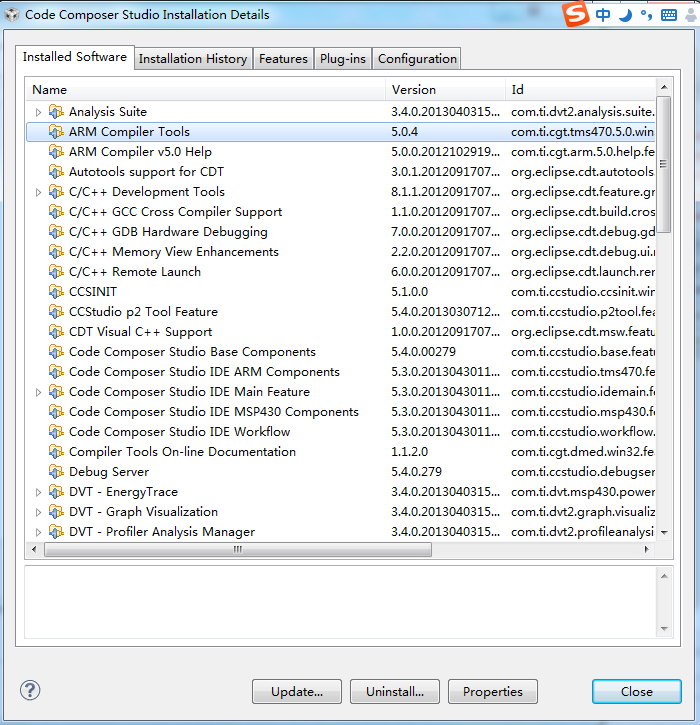Toggle Chinese input mode indicator

pos(603,15)
